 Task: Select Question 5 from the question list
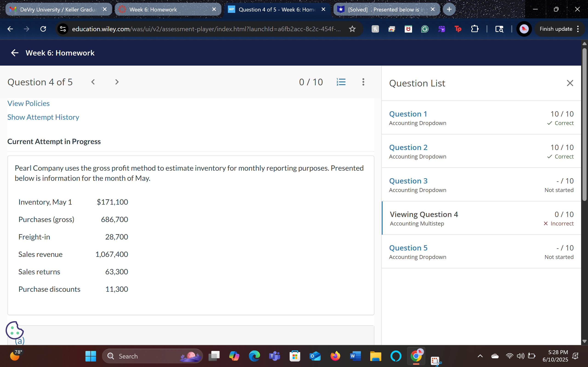[x=408, y=248]
